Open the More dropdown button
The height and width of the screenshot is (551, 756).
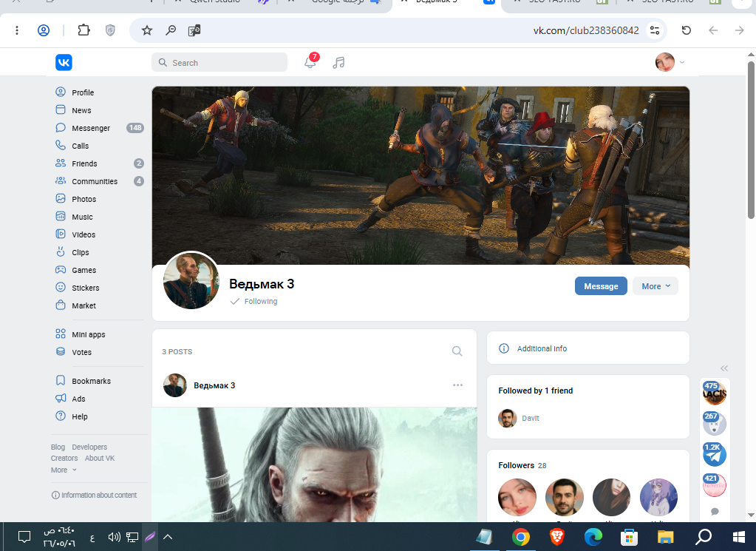point(655,286)
